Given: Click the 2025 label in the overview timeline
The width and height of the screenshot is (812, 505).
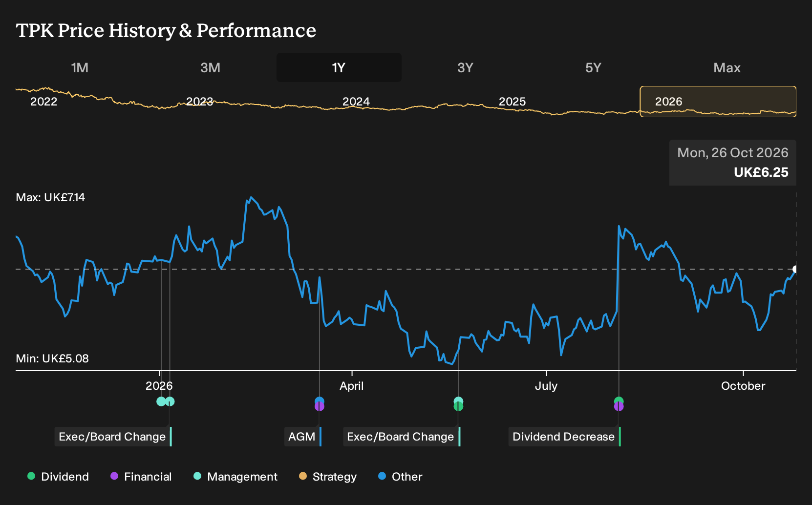Looking at the screenshot, I should pyautogui.click(x=513, y=102).
